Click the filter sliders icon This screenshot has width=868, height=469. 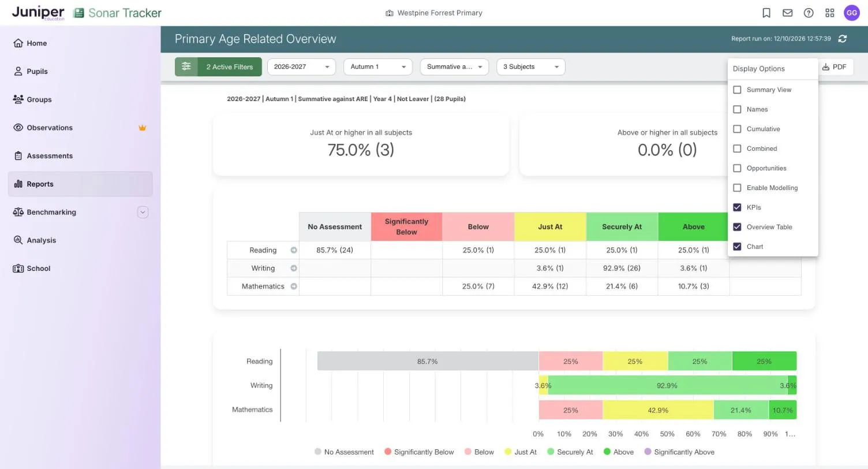pos(186,66)
